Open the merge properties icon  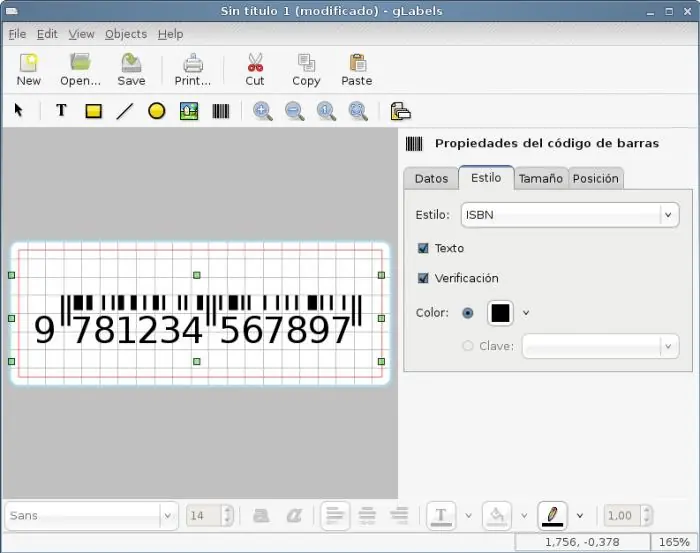pos(400,111)
